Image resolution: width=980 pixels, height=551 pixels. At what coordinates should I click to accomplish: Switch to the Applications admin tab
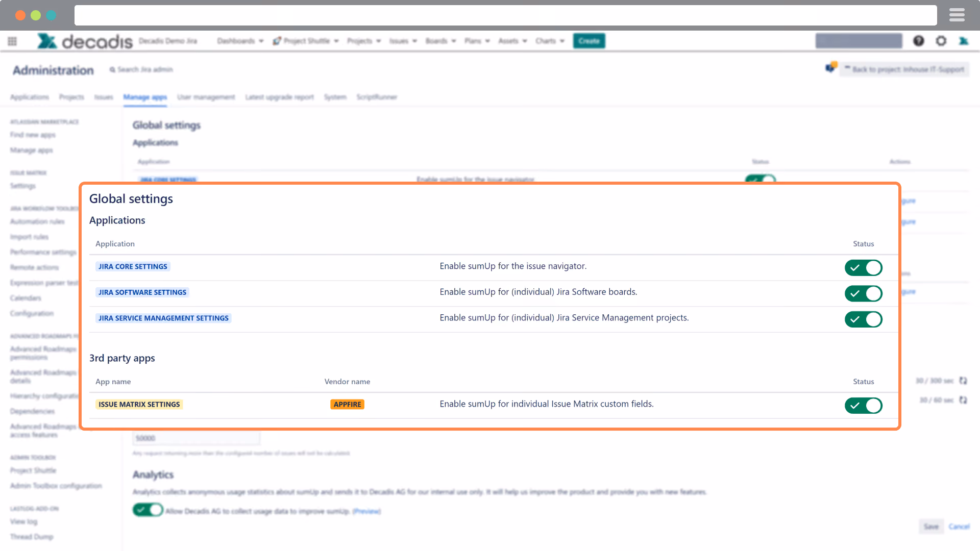coord(30,97)
